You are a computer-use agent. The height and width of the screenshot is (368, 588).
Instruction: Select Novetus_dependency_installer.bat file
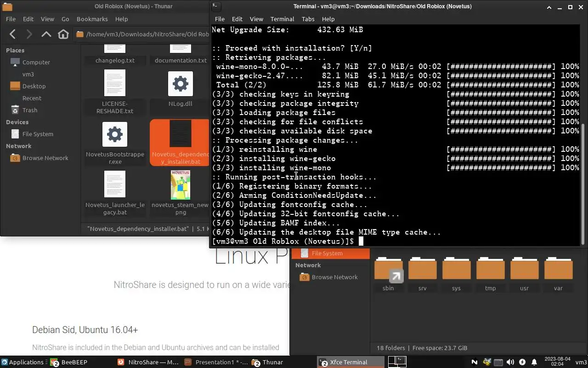point(180,143)
